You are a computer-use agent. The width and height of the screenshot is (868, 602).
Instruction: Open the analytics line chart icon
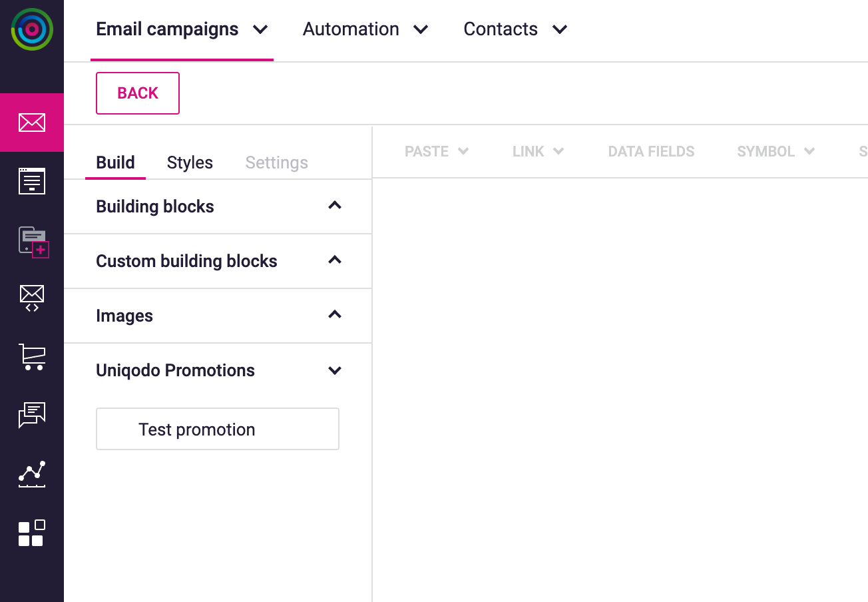(x=32, y=473)
